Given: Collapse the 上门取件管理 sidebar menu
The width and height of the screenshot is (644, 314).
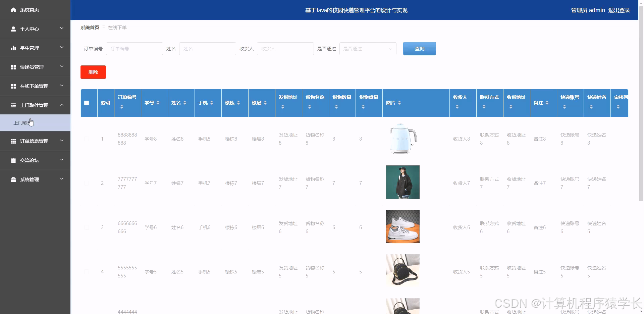Looking at the screenshot, I should 61,105.
